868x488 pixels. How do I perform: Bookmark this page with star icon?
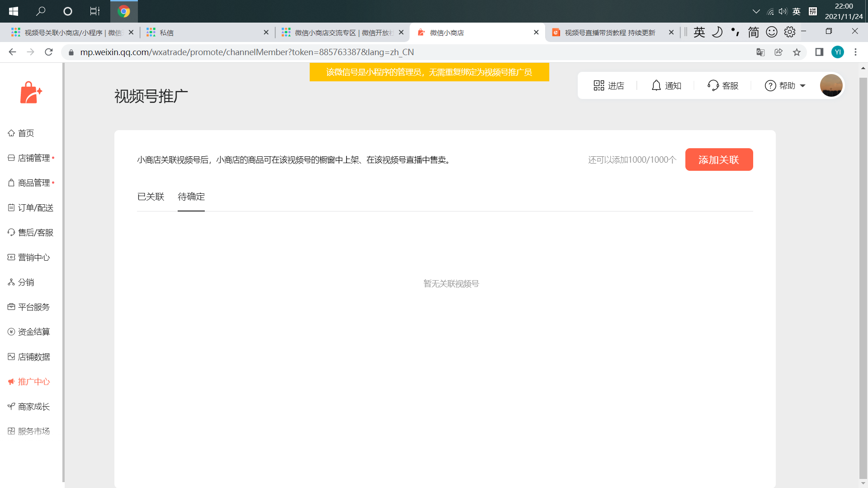coord(797,52)
